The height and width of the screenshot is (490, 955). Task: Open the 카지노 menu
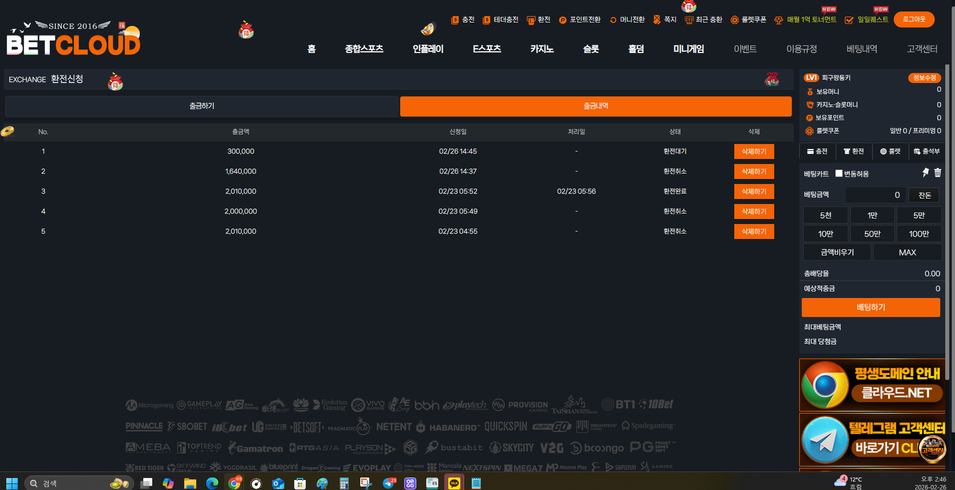(x=541, y=49)
